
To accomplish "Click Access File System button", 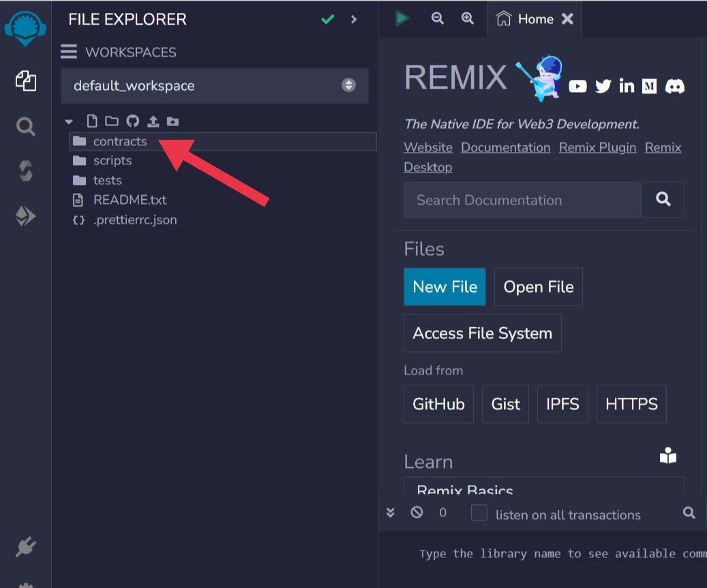I will pos(483,333).
